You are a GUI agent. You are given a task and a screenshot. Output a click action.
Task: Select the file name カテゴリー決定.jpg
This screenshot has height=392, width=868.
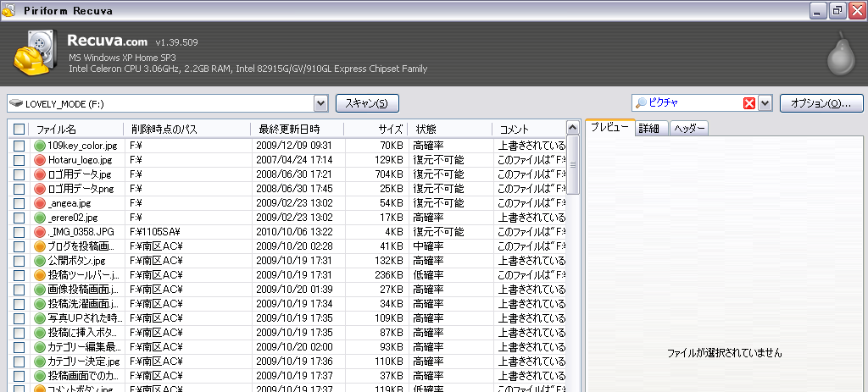pos(84,362)
